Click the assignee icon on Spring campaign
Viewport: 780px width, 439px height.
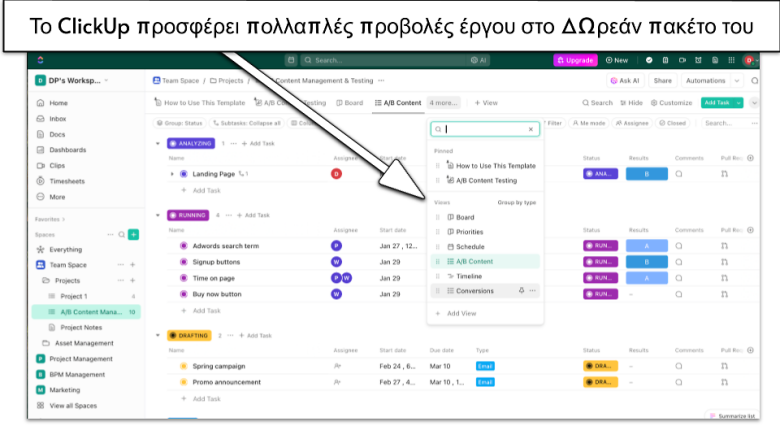[x=337, y=366]
